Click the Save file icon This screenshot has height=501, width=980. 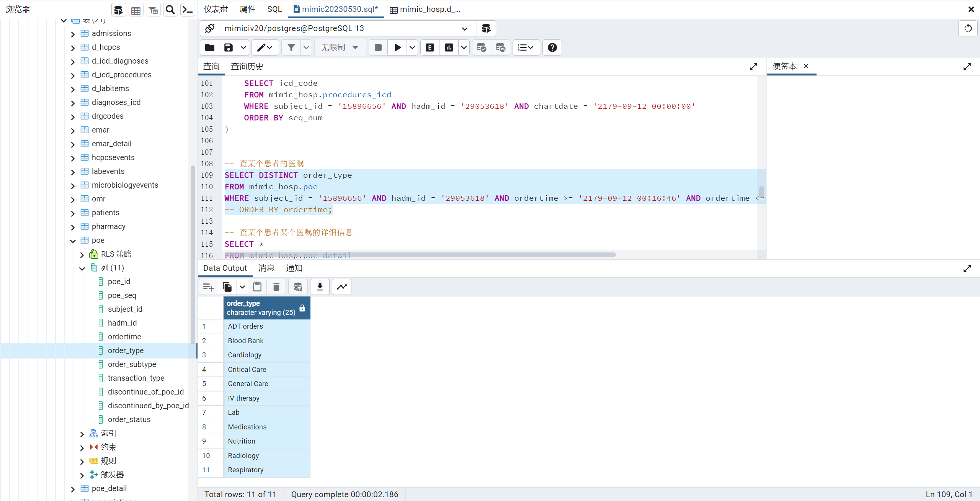[228, 47]
